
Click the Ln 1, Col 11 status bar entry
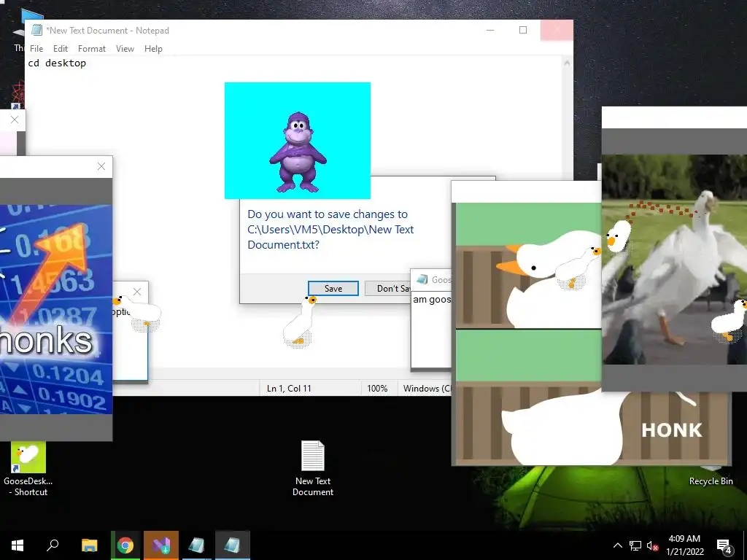click(x=289, y=389)
